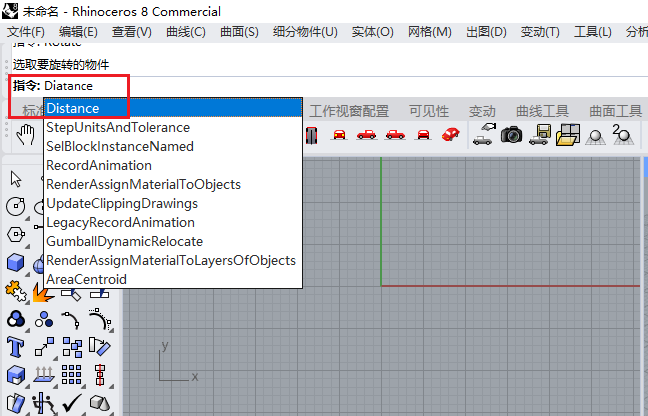Open the 网格(M) menu
The height and width of the screenshot is (416, 648).
[429, 32]
